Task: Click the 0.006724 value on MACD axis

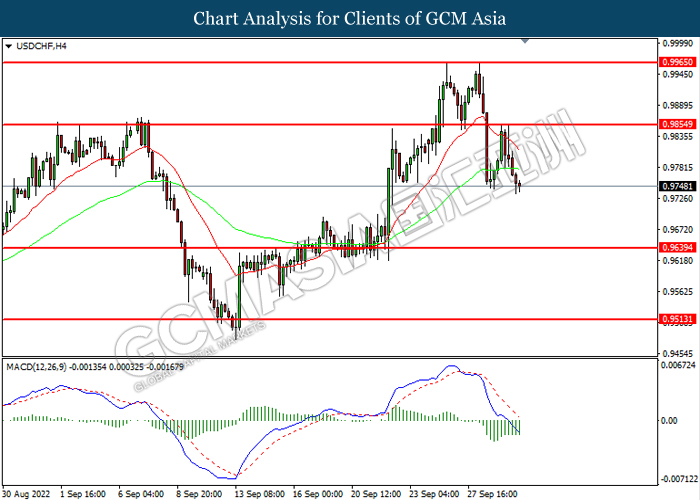Action: pyautogui.click(x=678, y=365)
